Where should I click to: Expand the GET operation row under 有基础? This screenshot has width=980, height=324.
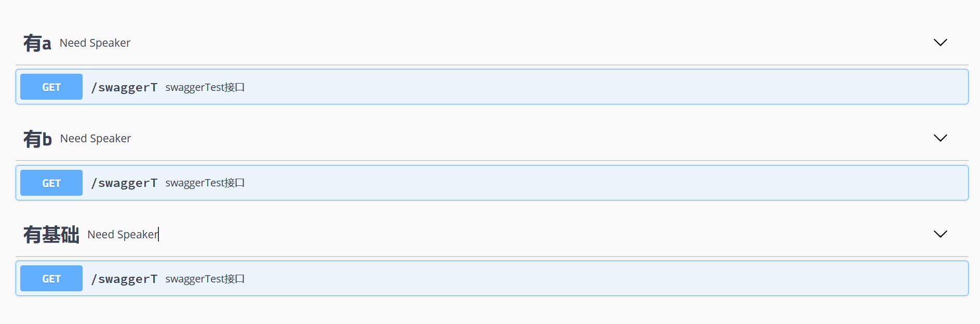point(492,278)
